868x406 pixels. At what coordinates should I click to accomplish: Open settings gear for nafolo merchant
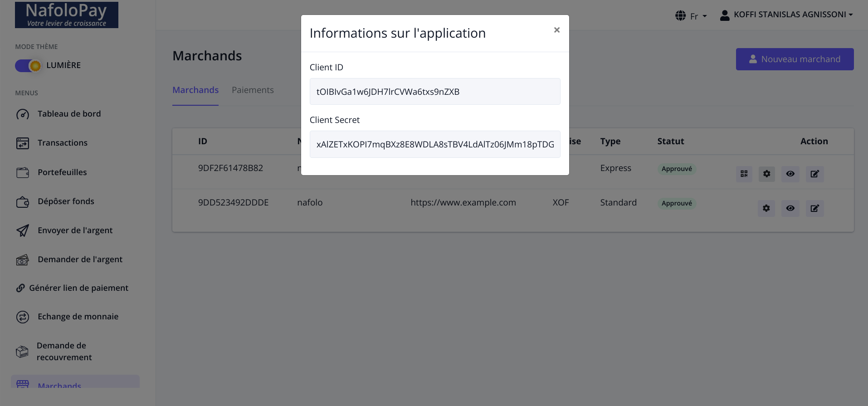click(x=766, y=208)
